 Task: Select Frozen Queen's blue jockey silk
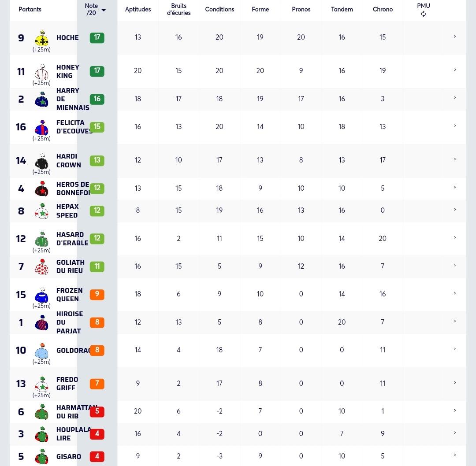click(x=42, y=295)
